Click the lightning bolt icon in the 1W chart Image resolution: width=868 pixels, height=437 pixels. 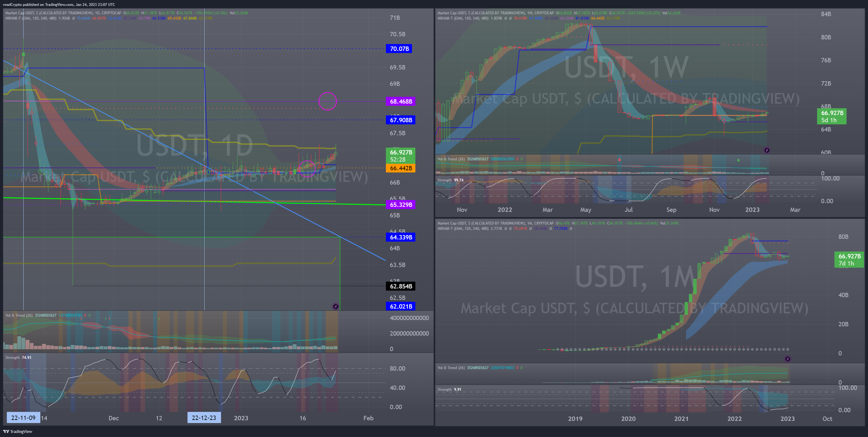767,150
